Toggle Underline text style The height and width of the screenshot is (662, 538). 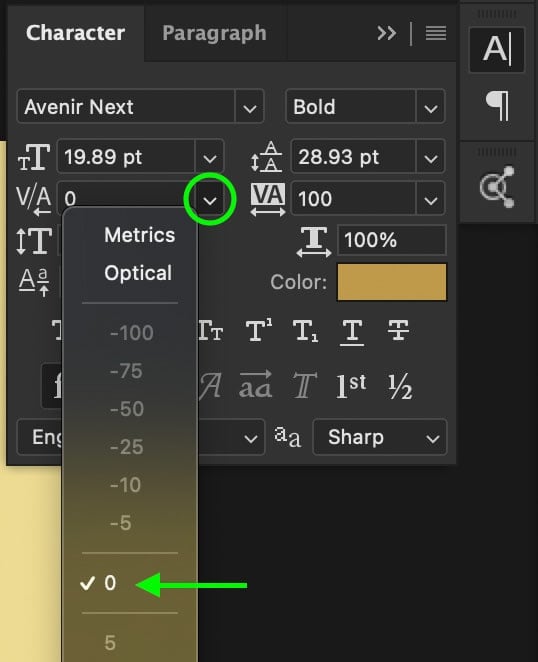tap(351, 332)
